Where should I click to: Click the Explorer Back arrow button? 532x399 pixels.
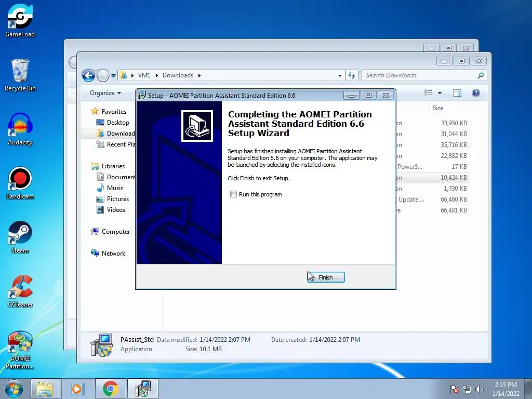88,75
